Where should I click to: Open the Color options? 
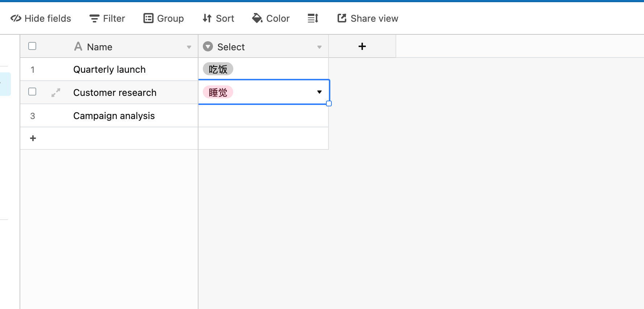271,18
